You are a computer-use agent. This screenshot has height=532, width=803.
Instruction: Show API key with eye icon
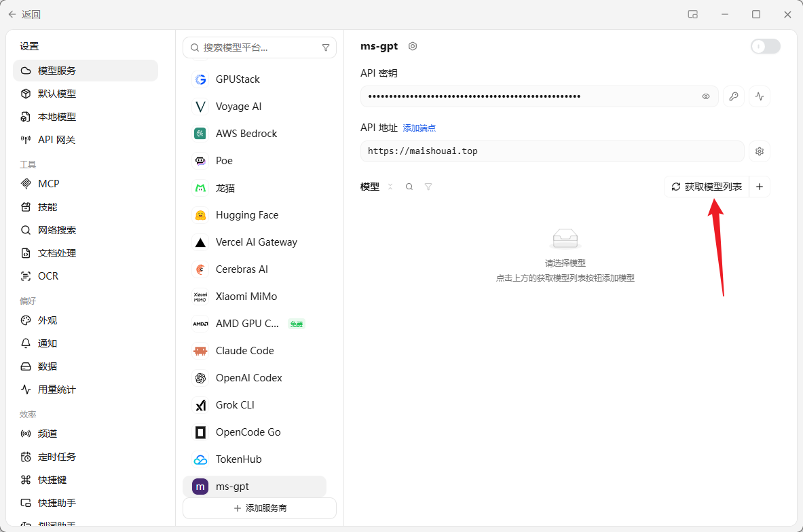click(x=706, y=96)
